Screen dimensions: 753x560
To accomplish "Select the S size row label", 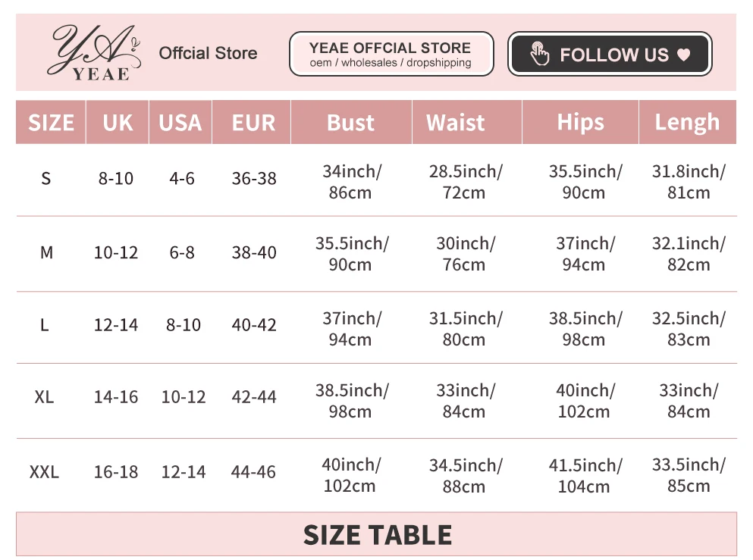I will pos(46,179).
